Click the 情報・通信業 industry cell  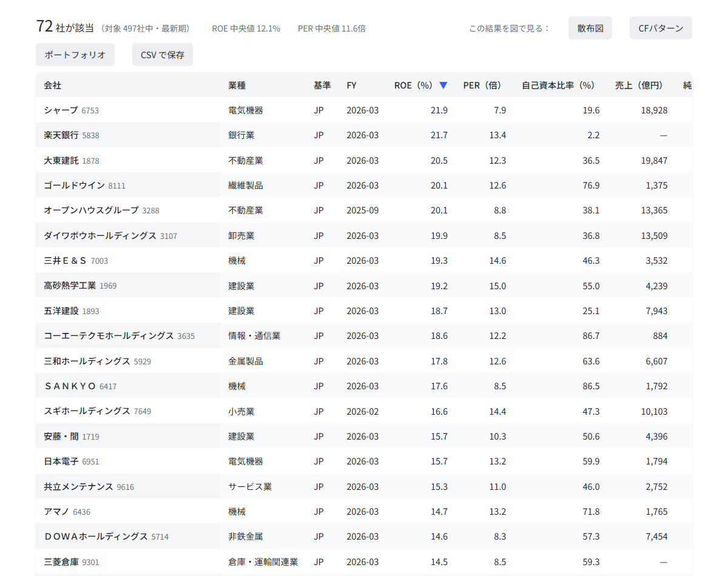(254, 336)
